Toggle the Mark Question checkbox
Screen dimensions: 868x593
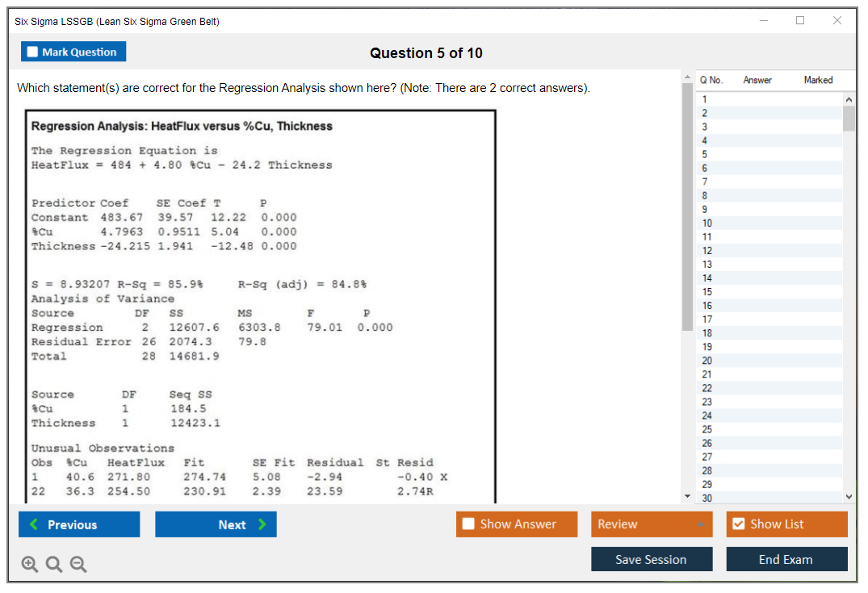[x=33, y=52]
